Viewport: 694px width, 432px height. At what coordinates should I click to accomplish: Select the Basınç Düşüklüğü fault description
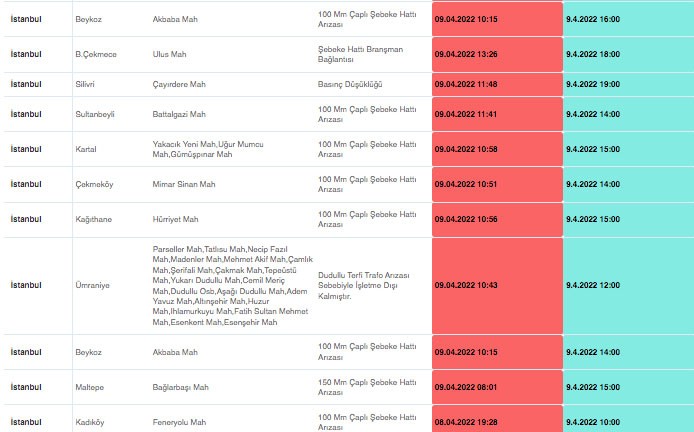349,85
